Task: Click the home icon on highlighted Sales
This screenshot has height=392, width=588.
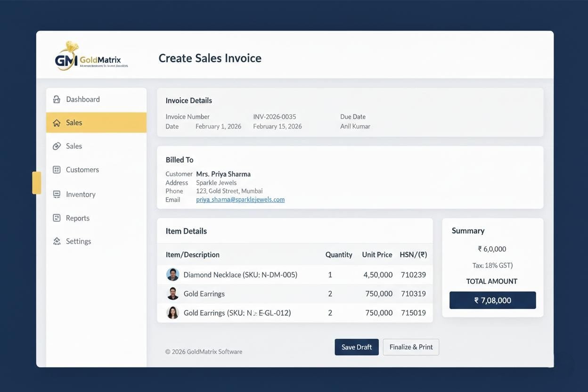Action: [57, 123]
